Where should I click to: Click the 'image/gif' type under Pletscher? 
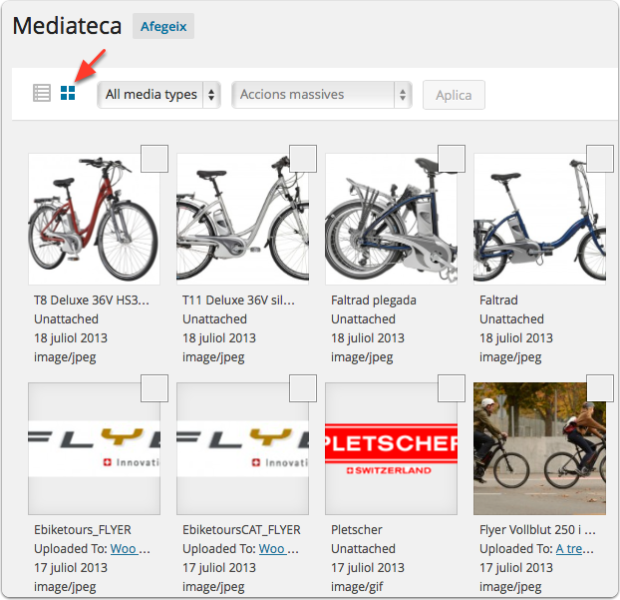point(357,587)
